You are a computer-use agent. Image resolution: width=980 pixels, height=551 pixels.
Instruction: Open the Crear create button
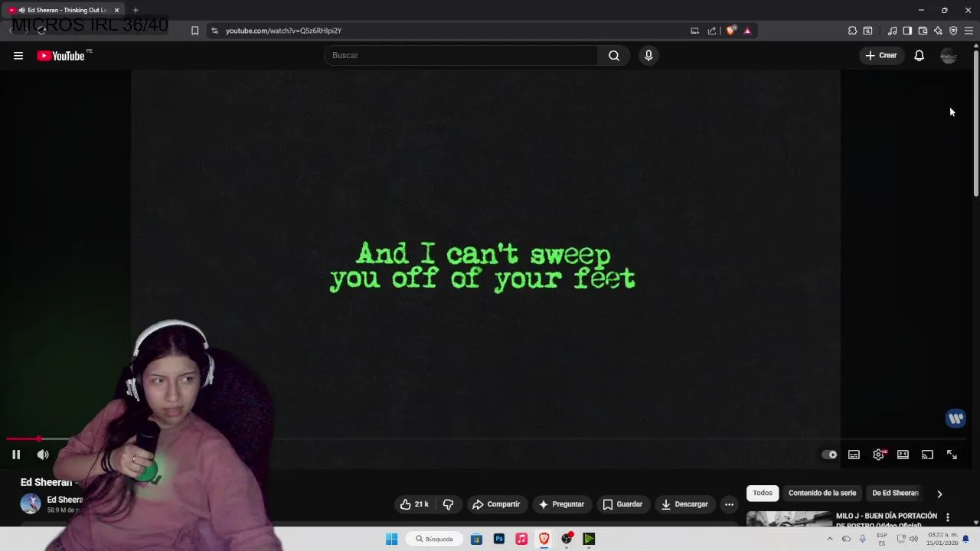point(881,55)
